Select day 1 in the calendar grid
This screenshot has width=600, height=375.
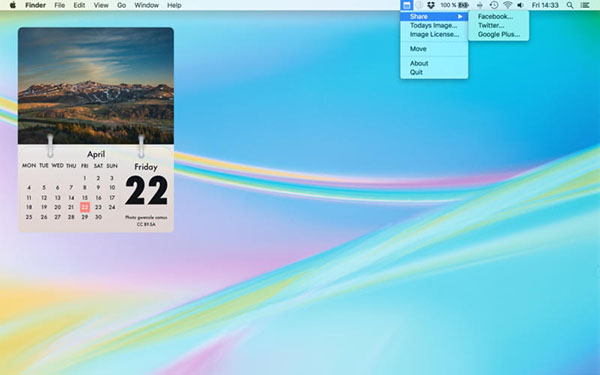pos(85,178)
